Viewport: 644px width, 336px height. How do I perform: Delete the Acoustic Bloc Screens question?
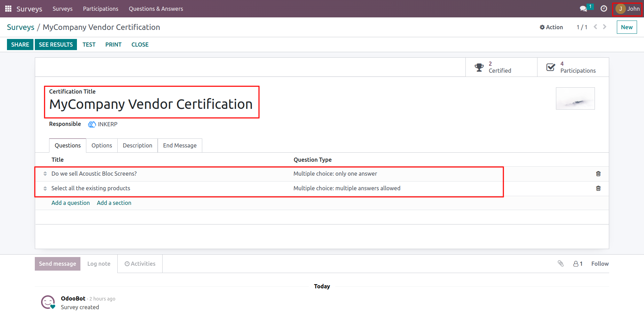coord(598,174)
